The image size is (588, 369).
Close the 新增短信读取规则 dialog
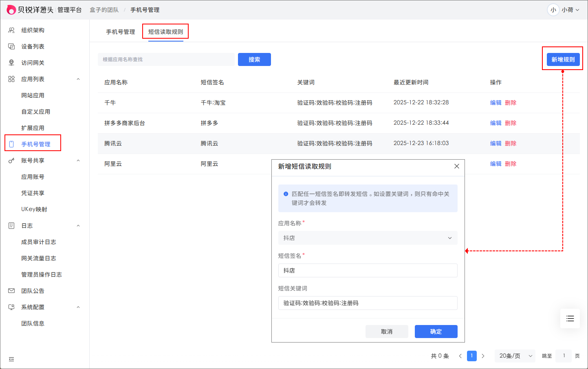click(456, 166)
